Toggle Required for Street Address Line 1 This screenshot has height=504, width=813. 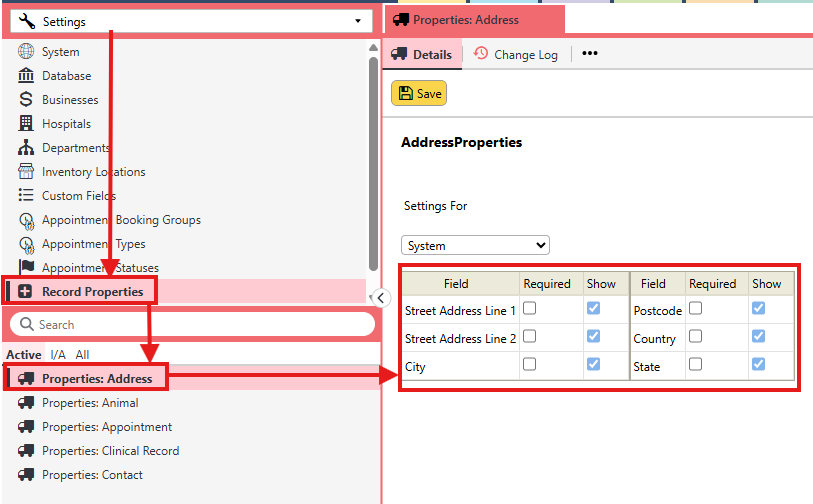click(x=529, y=309)
